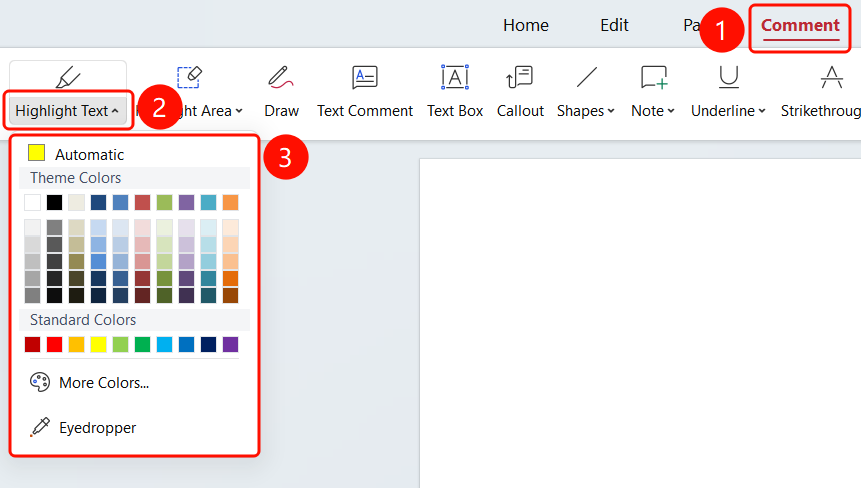Pick the light blue standard color
861x488 pixels.
click(x=164, y=344)
